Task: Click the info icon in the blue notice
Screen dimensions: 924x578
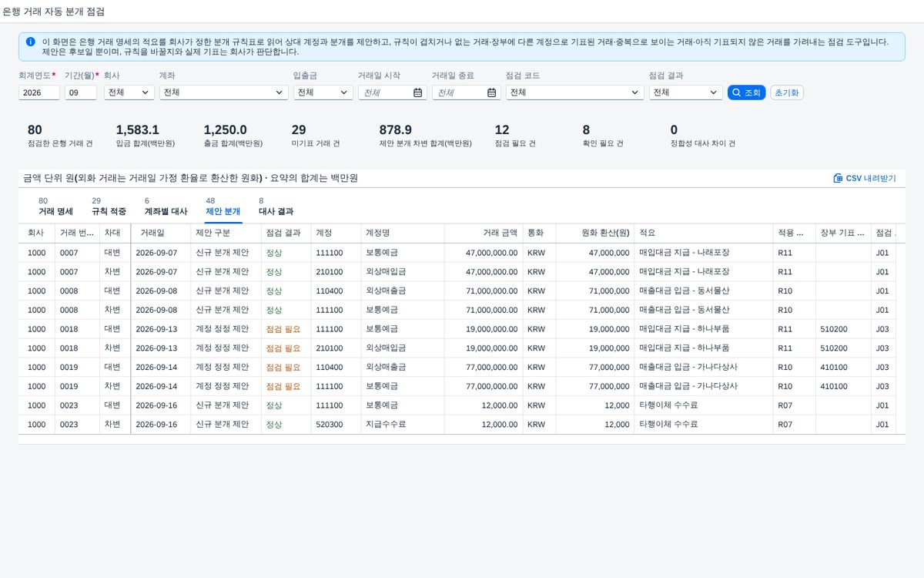Action: click(x=30, y=42)
